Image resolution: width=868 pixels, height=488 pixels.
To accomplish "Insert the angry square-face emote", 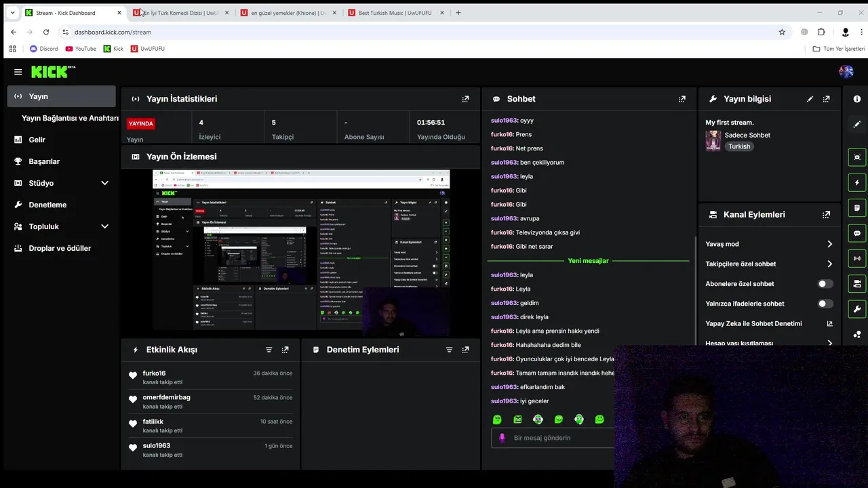I will (517, 420).
